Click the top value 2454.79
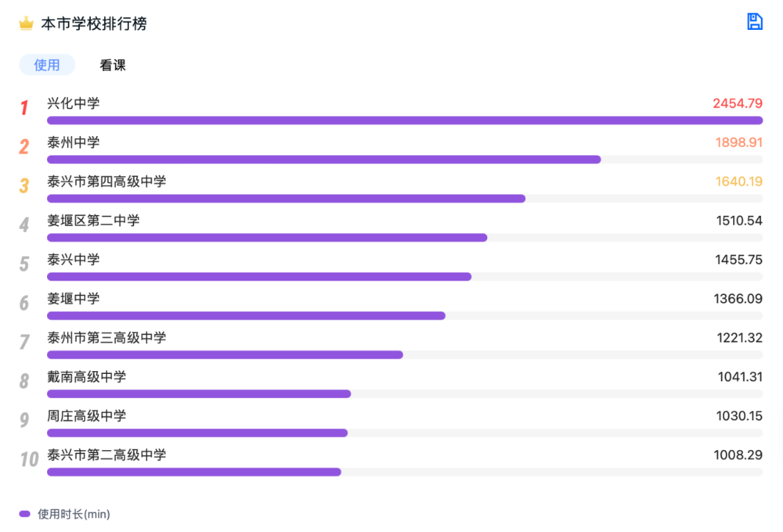Image resolution: width=783 pixels, height=532 pixels. 738,103
